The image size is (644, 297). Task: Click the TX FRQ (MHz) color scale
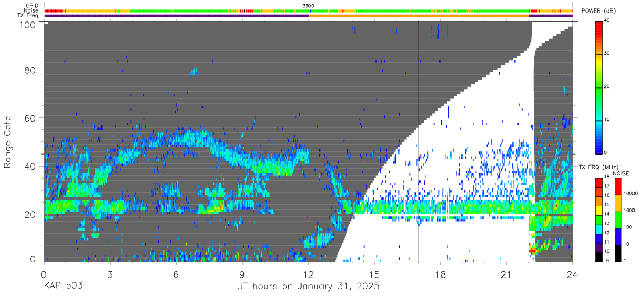pos(599,219)
